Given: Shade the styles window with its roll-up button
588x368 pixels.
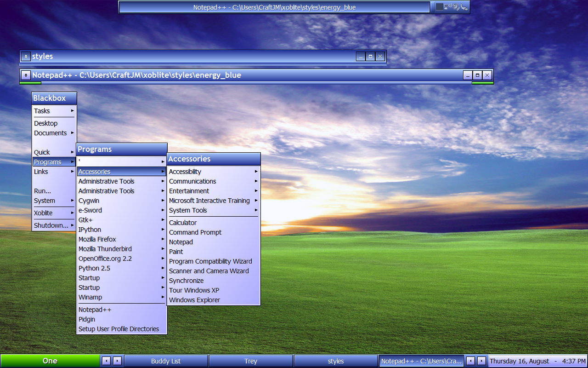Looking at the screenshot, I should pyautogui.click(x=26, y=56).
